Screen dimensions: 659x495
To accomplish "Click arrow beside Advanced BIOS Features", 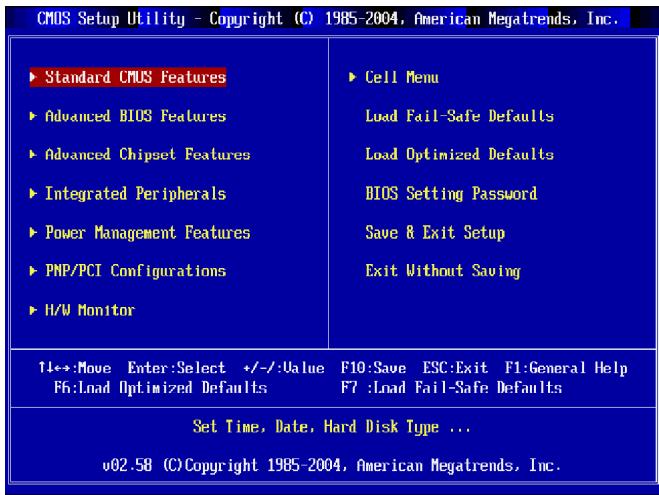I will tap(33, 116).
